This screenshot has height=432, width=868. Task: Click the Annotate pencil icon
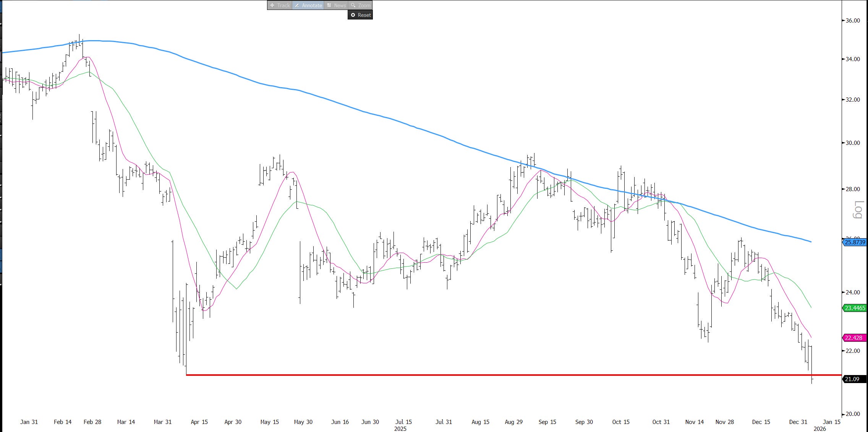tap(297, 5)
